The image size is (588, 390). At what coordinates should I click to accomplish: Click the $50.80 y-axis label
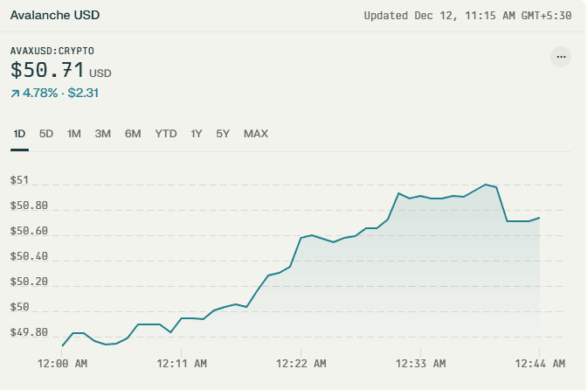(x=29, y=205)
